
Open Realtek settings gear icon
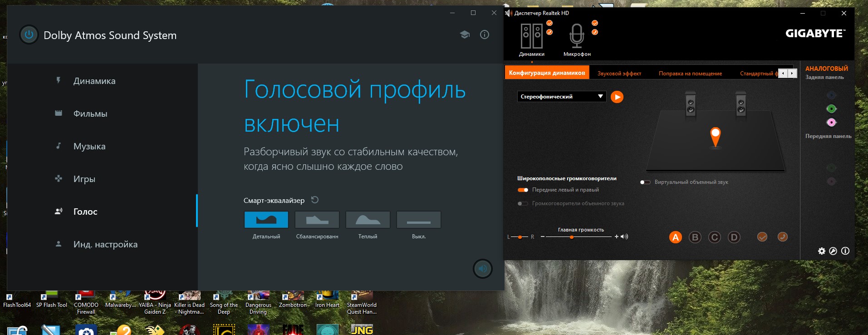tap(822, 251)
